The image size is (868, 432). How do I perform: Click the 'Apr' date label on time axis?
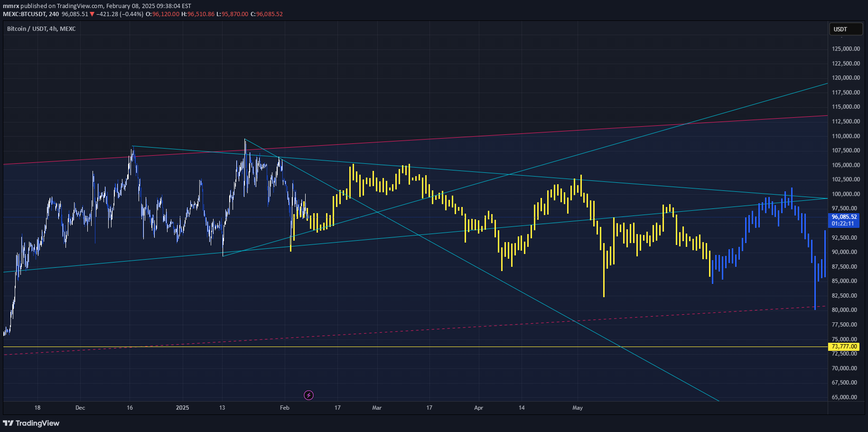[x=478, y=408]
